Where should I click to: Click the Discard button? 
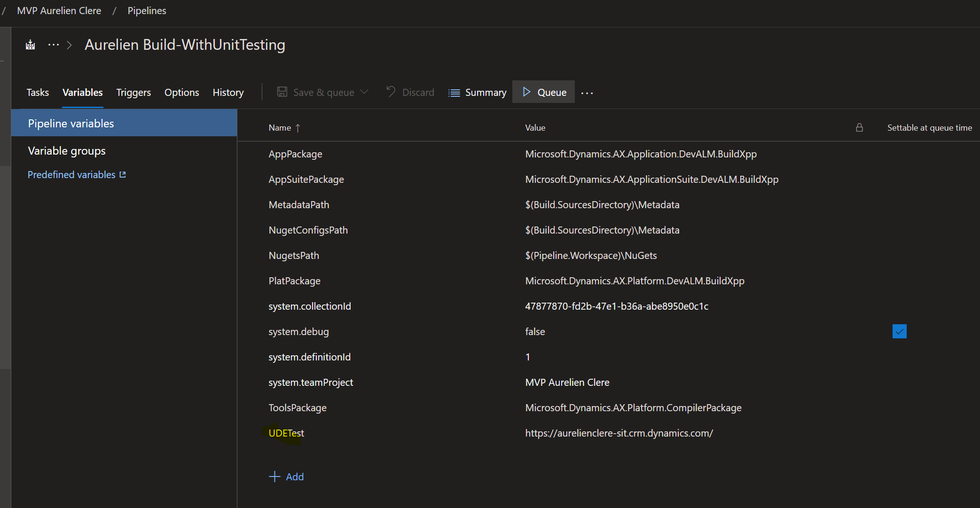click(410, 93)
